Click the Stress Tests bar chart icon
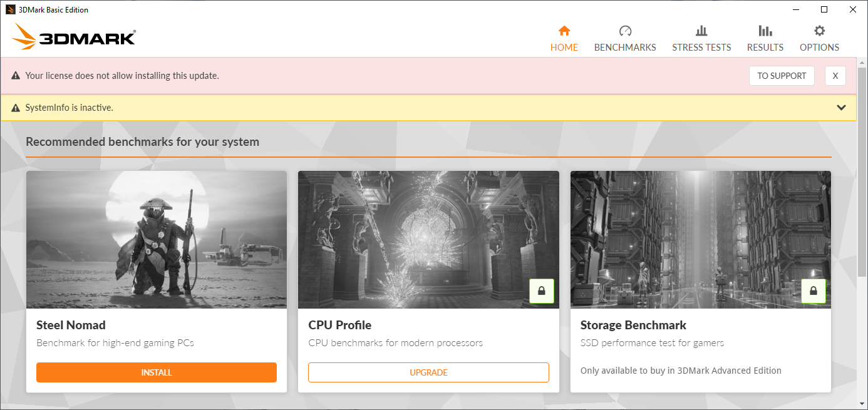Image resolution: width=868 pixels, height=410 pixels. click(x=701, y=31)
